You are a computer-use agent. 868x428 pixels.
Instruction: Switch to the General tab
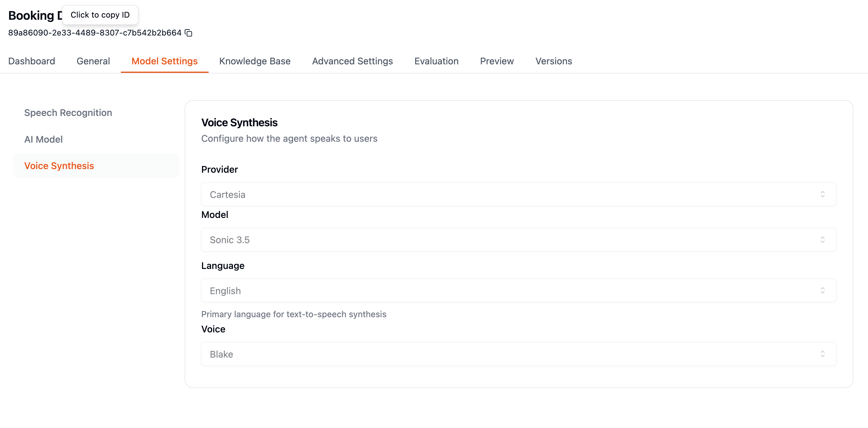coord(93,61)
